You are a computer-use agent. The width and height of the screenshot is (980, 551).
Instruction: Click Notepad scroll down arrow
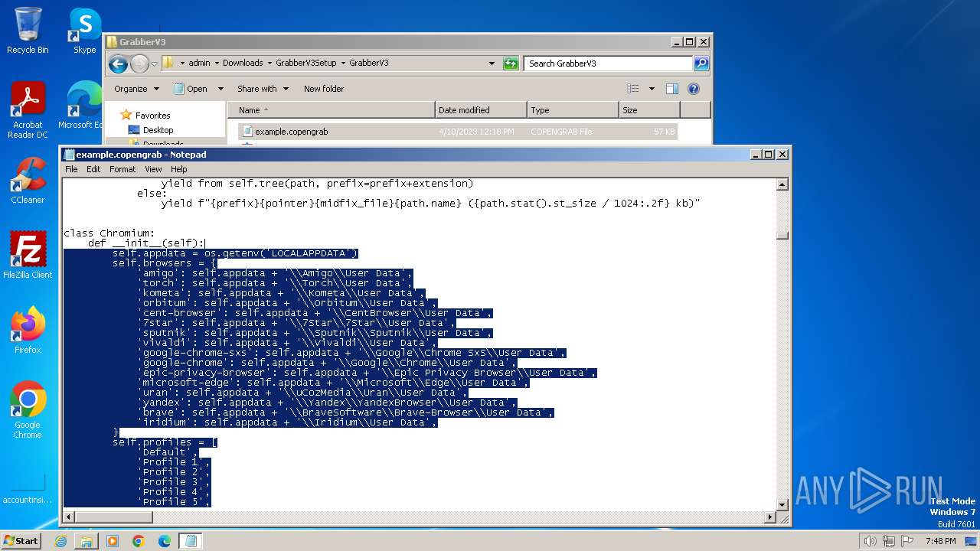click(782, 504)
